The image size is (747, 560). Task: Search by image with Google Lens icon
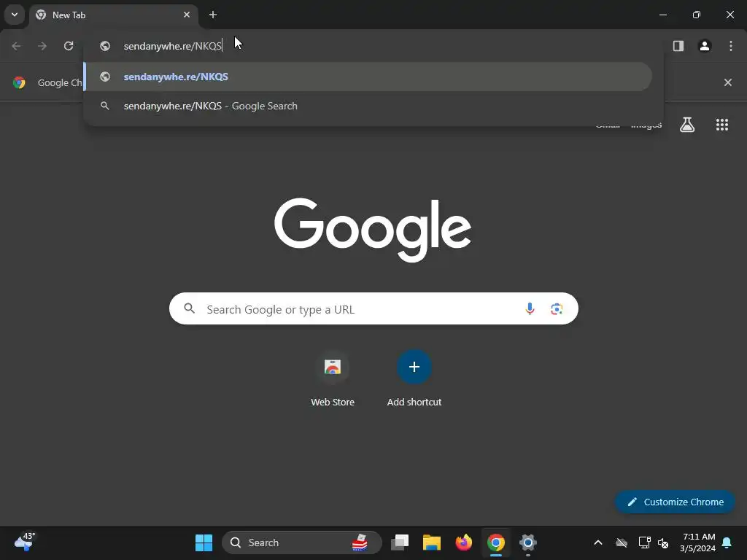557,309
